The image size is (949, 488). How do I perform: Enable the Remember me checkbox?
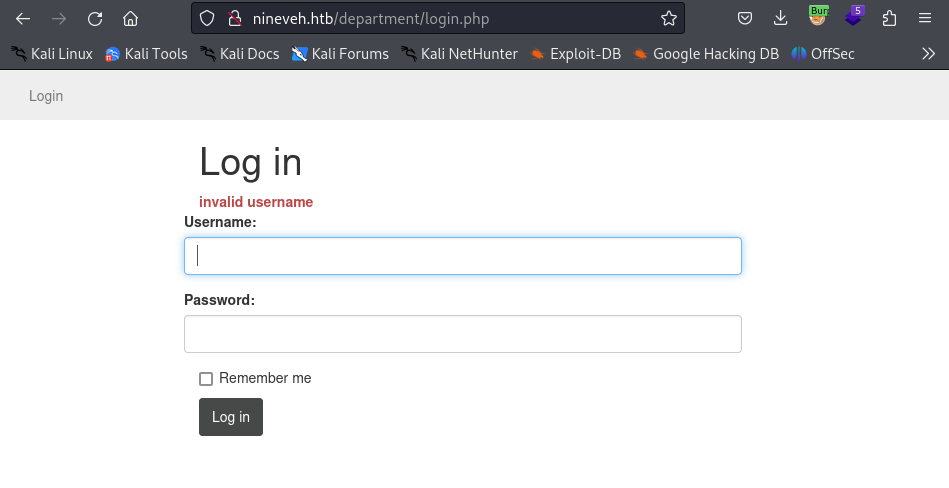tap(206, 379)
